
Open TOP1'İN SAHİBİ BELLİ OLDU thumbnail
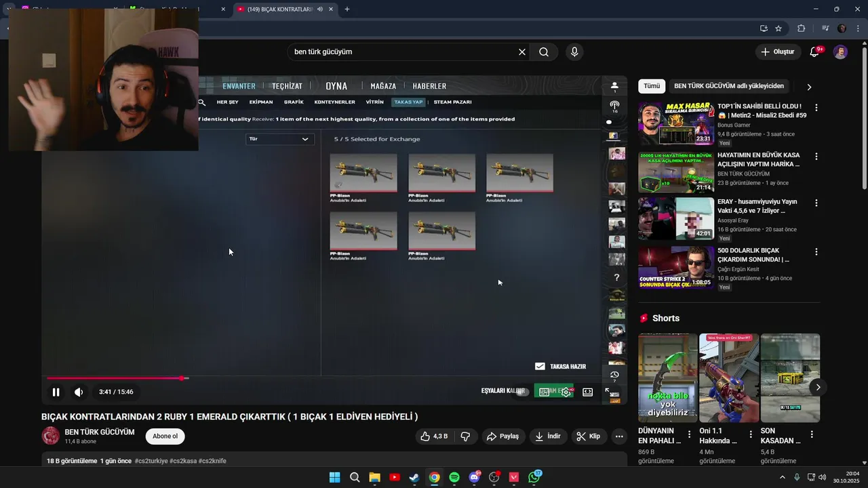click(x=676, y=123)
